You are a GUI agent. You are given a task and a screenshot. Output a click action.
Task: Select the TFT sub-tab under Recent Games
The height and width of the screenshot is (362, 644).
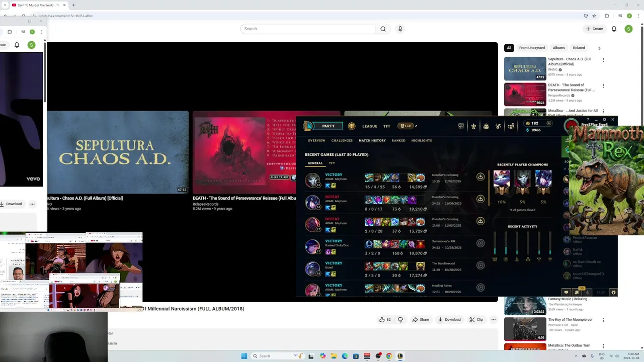[x=332, y=163]
